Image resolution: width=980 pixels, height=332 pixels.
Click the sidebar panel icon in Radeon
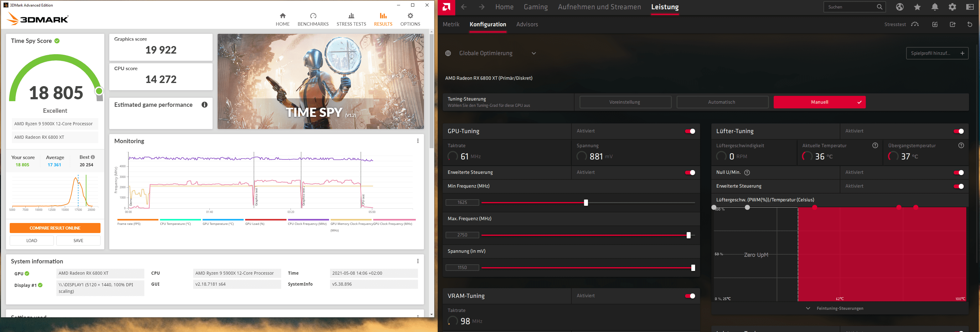(970, 7)
